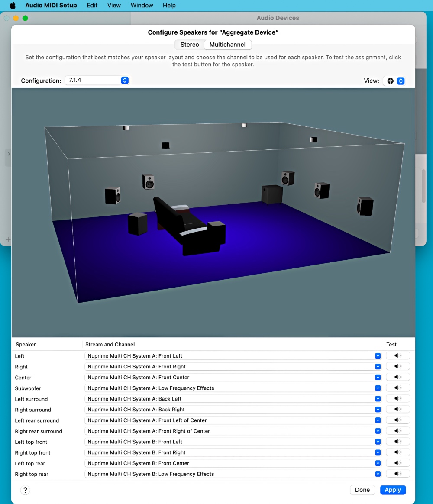Expand channel dropdown for Right speaker
The width and height of the screenshot is (433, 504).
(378, 367)
